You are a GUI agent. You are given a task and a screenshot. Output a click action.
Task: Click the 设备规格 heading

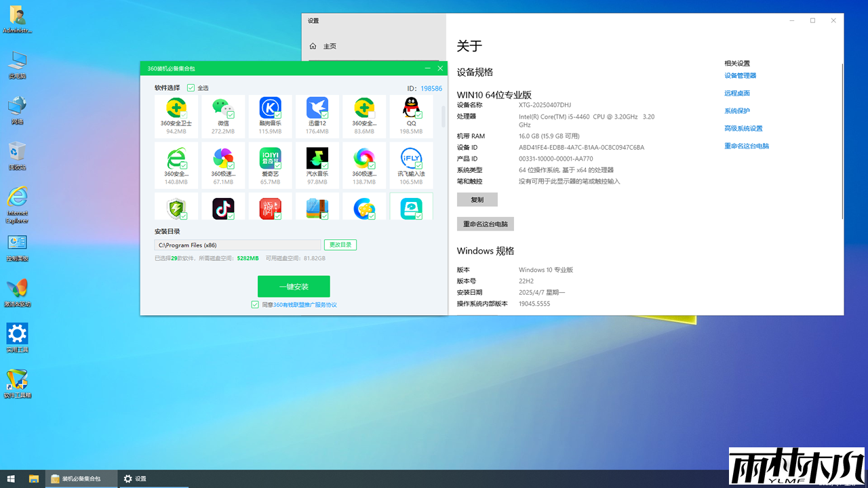[475, 72]
